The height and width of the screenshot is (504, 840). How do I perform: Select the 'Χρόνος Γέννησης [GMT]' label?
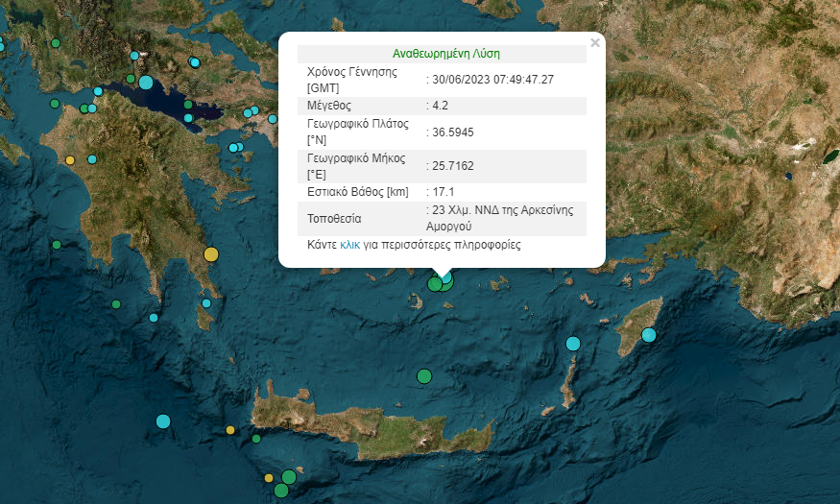[x=352, y=80]
